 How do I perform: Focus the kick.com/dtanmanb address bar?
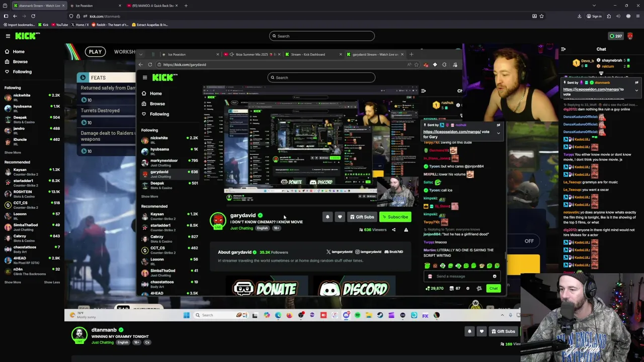point(302,16)
